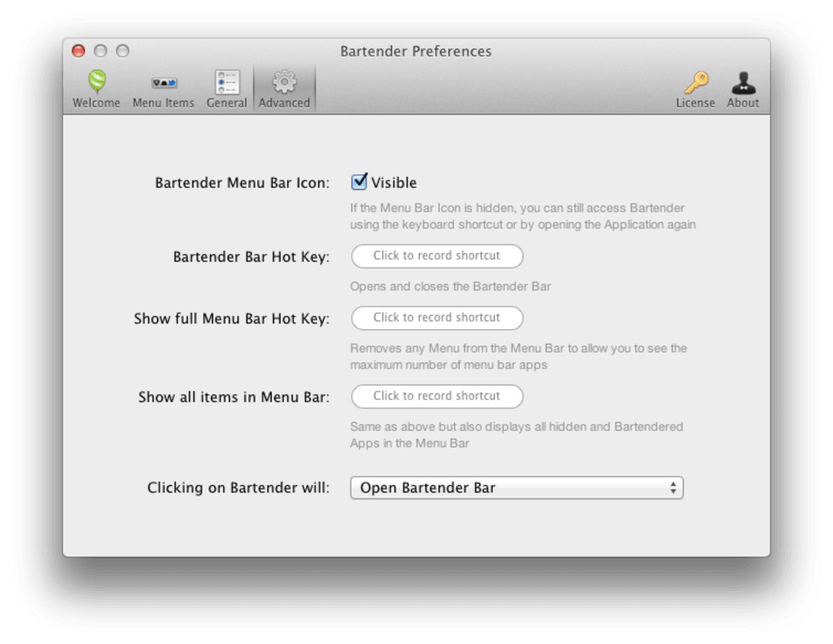The image size is (833, 644).
Task: Open the Clicking on Bartender will dropdown
Action: pyautogui.click(x=516, y=487)
